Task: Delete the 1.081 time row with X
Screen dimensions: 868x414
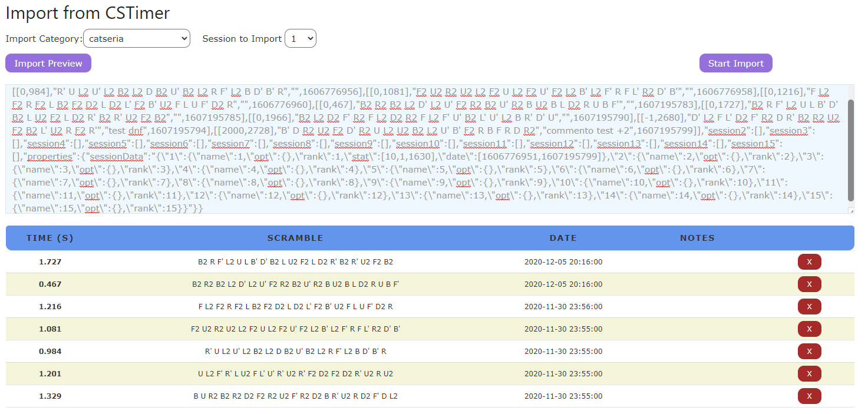Action: (809, 329)
